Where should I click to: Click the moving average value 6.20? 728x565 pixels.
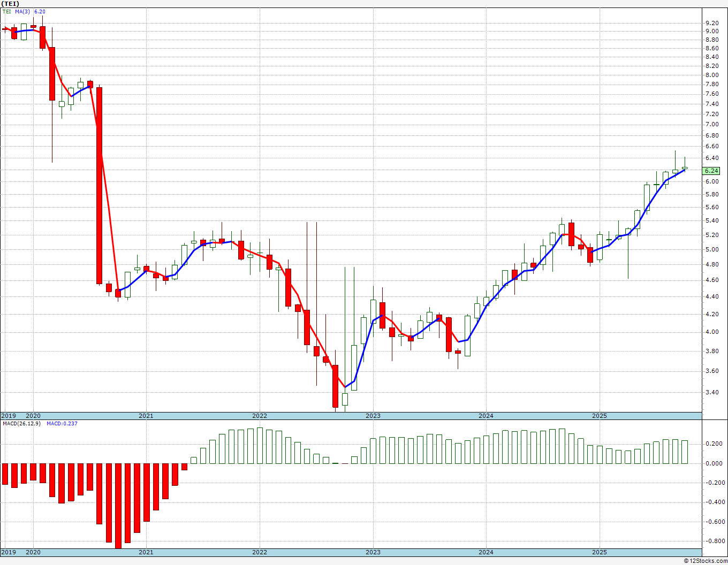[40, 11]
